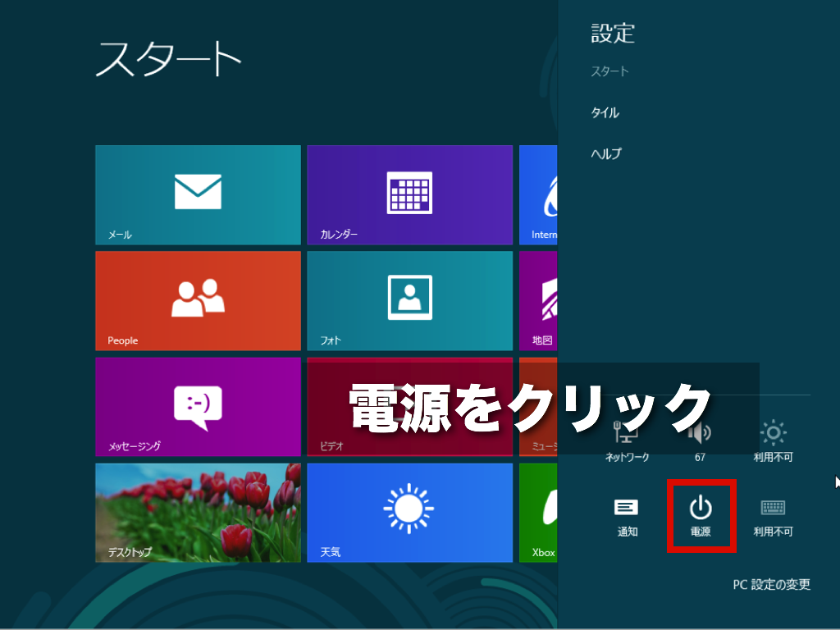
Task: Select ヘルプ in the settings panel
Action: coord(606,153)
